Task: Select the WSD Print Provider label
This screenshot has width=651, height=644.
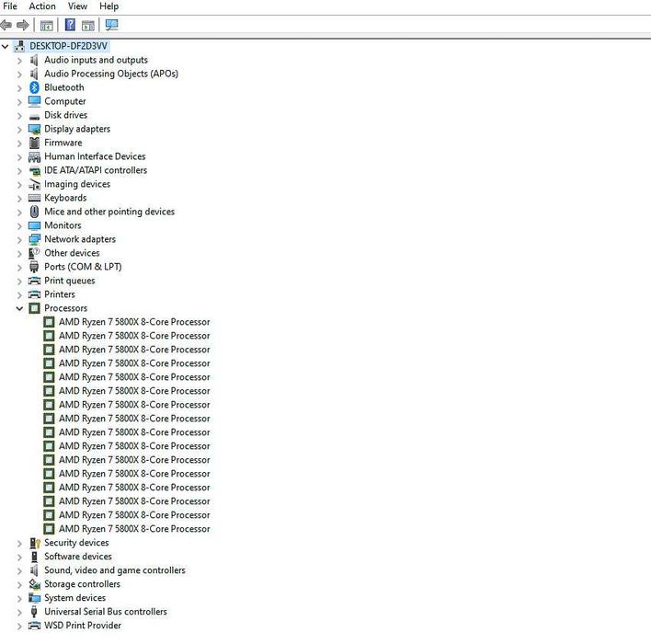Action: pos(83,625)
